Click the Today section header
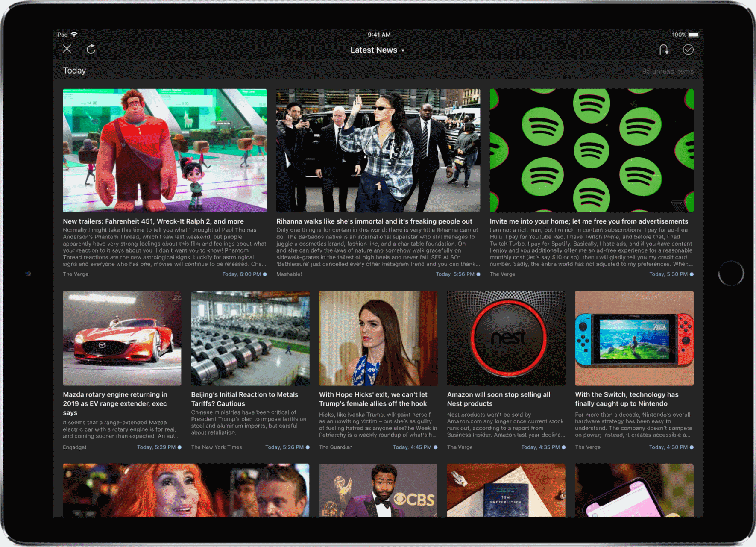Image resolution: width=756 pixels, height=547 pixels. tap(75, 71)
